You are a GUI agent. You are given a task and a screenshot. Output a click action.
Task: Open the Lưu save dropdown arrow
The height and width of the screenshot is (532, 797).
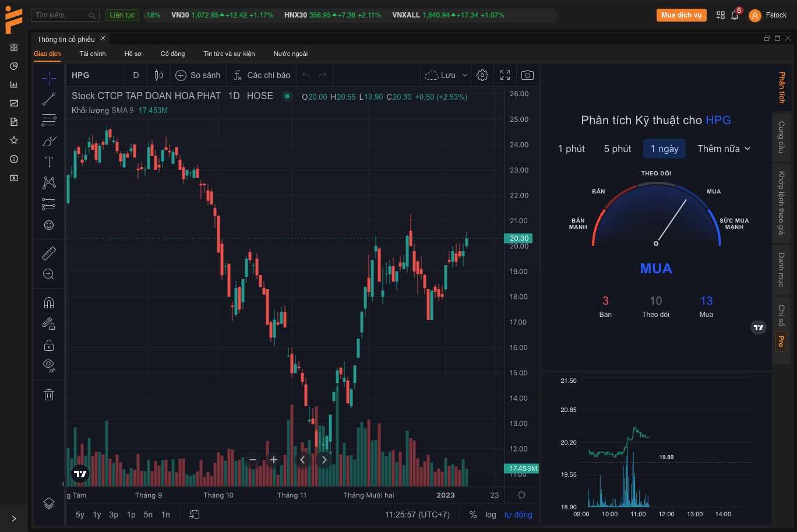465,75
